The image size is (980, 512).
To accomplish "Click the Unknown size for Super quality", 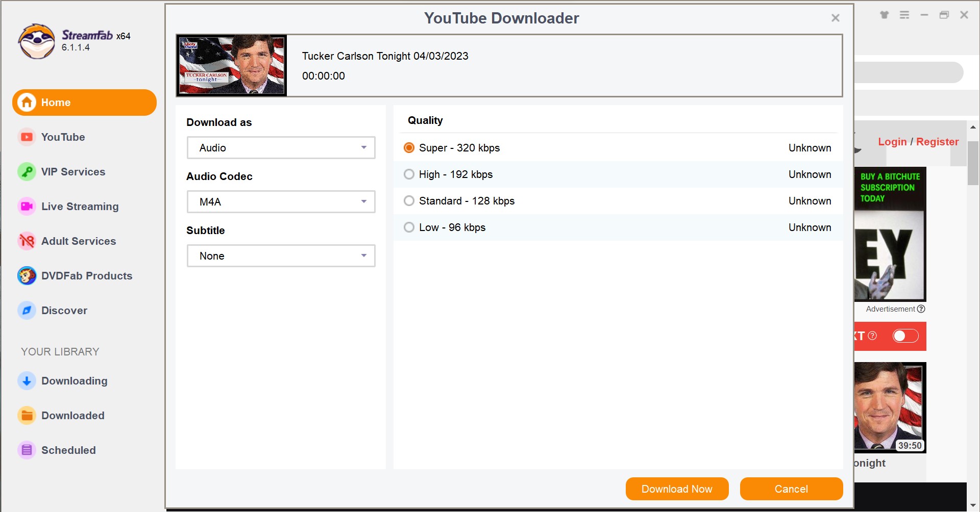I will (x=810, y=148).
